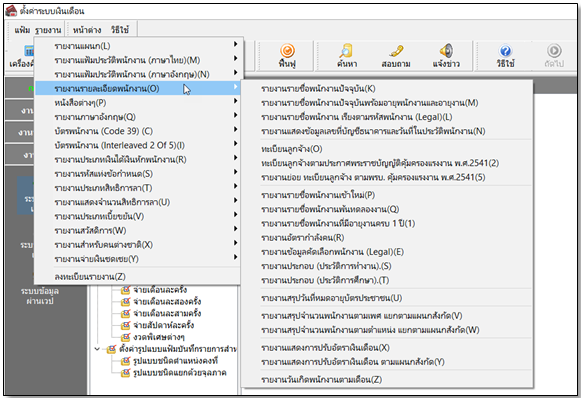This screenshot has height=398, width=581.
Task: Choose รายงานสรุปวันที่หมดอายุบัตรประชาชน(U)
Action: tap(387, 298)
